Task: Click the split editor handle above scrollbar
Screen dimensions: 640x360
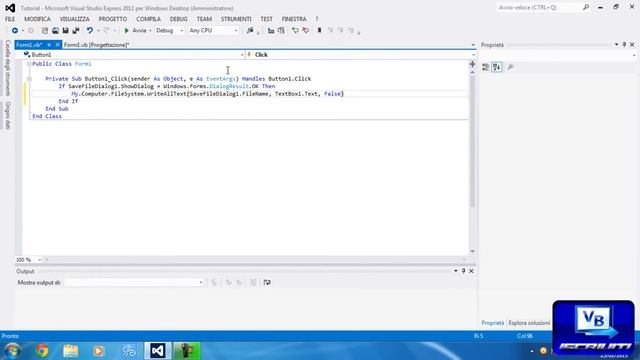Action: 472,64
